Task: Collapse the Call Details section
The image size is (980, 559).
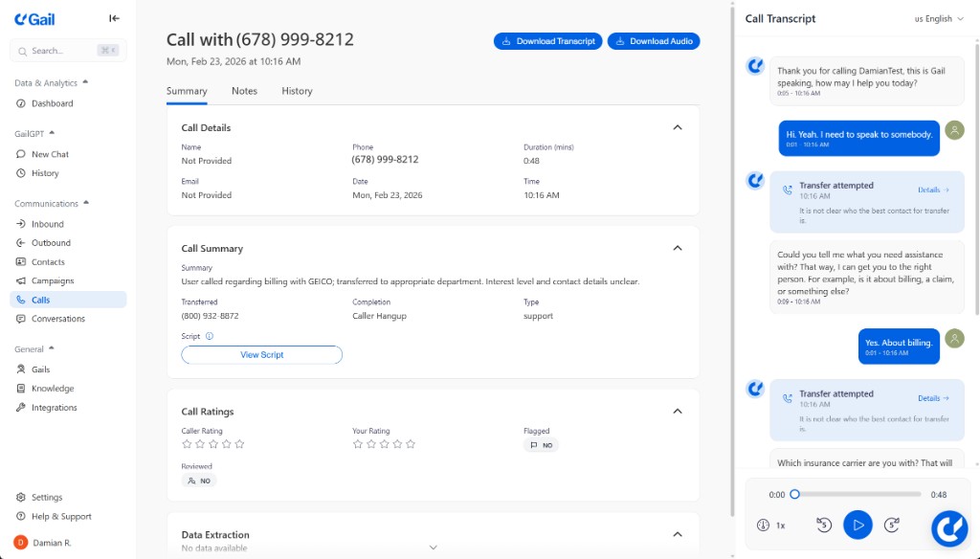Action: 678,126
